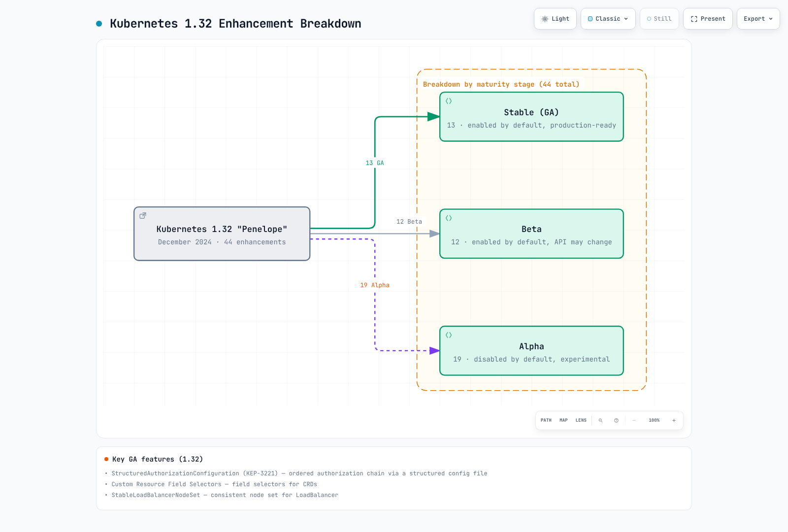
Task: Select the Kubernetes 1.32 "Penelope" node
Action: (x=222, y=233)
